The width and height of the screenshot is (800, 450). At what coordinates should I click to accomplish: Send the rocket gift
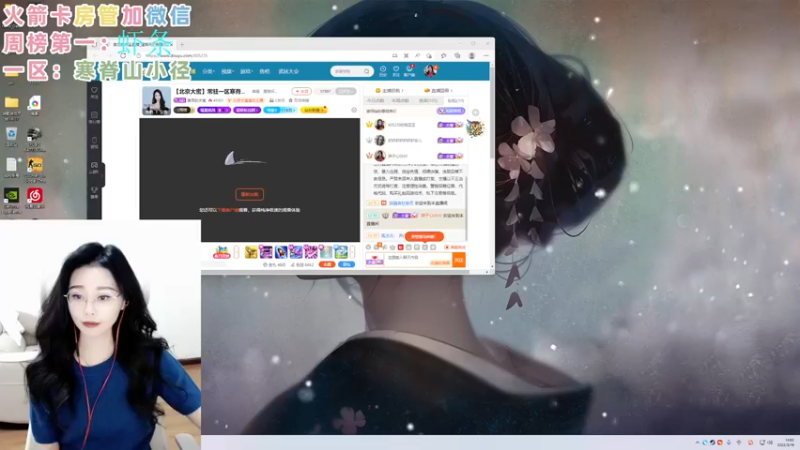(x=281, y=252)
